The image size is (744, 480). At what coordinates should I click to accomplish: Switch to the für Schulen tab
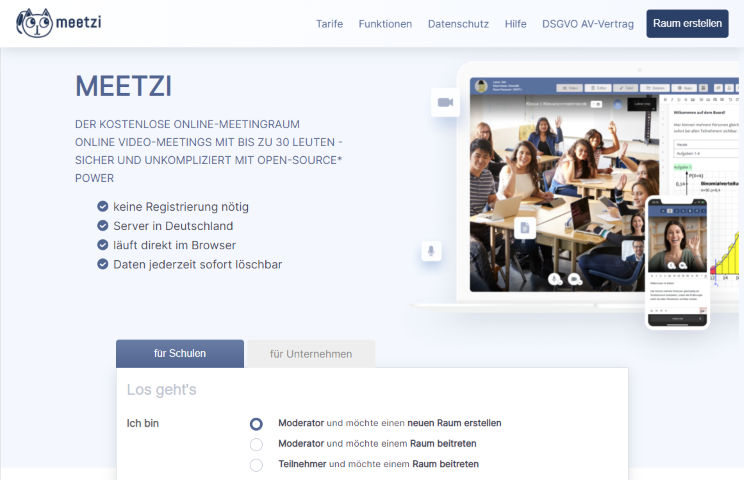[x=180, y=353]
